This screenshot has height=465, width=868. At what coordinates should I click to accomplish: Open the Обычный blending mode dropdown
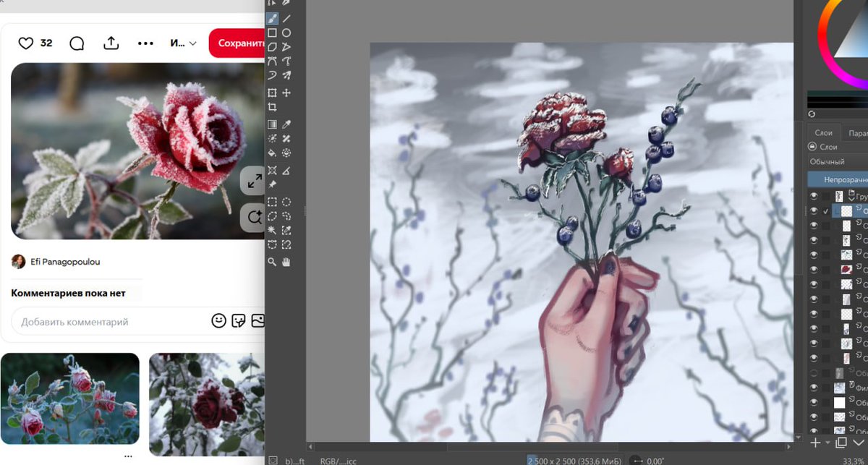(x=838, y=162)
